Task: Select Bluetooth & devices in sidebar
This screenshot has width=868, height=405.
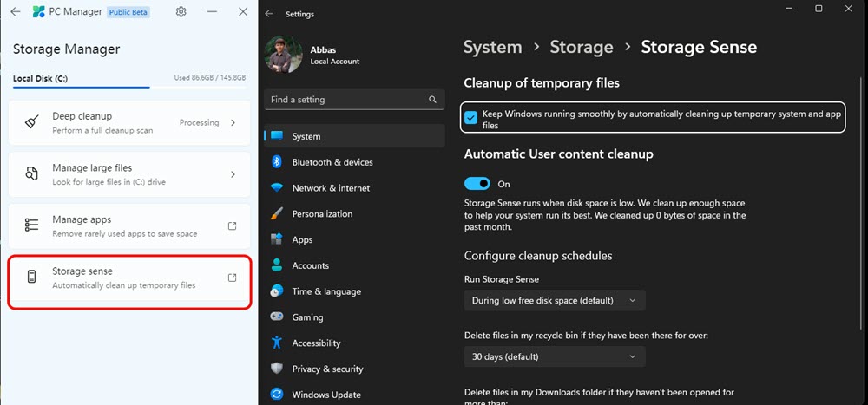Action: [x=355, y=162]
